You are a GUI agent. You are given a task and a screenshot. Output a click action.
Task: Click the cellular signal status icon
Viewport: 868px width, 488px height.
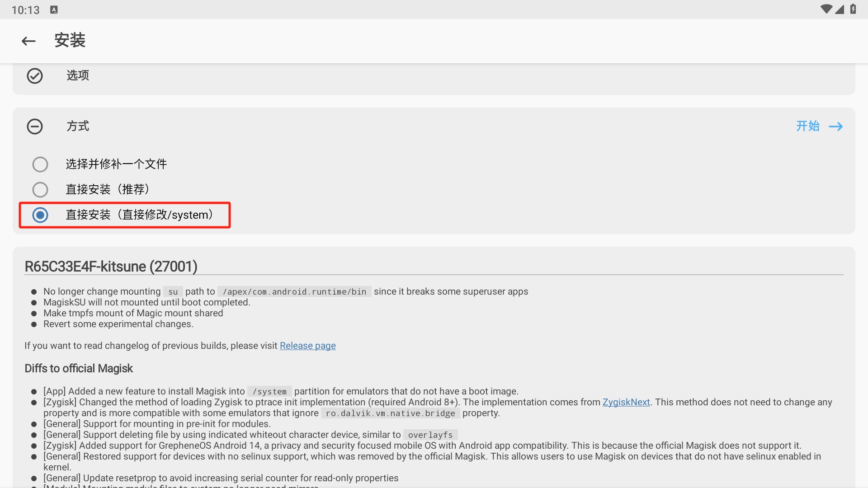pyautogui.click(x=840, y=9)
